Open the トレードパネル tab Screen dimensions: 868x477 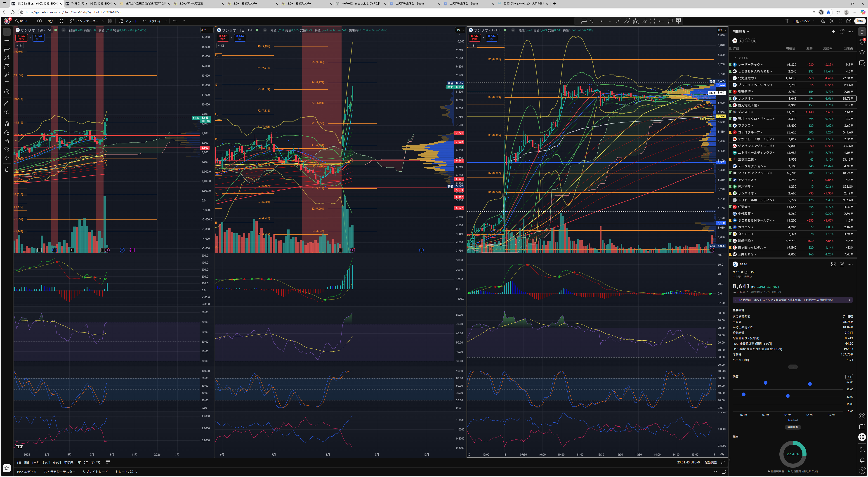pyautogui.click(x=126, y=472)
